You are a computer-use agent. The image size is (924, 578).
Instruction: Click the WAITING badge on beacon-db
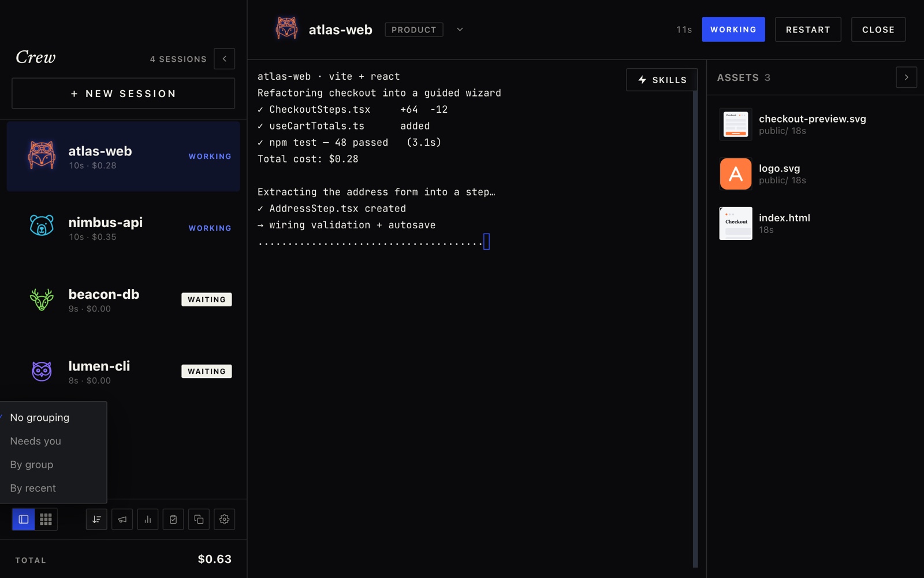pyautogui.click(x=207, y=299)
